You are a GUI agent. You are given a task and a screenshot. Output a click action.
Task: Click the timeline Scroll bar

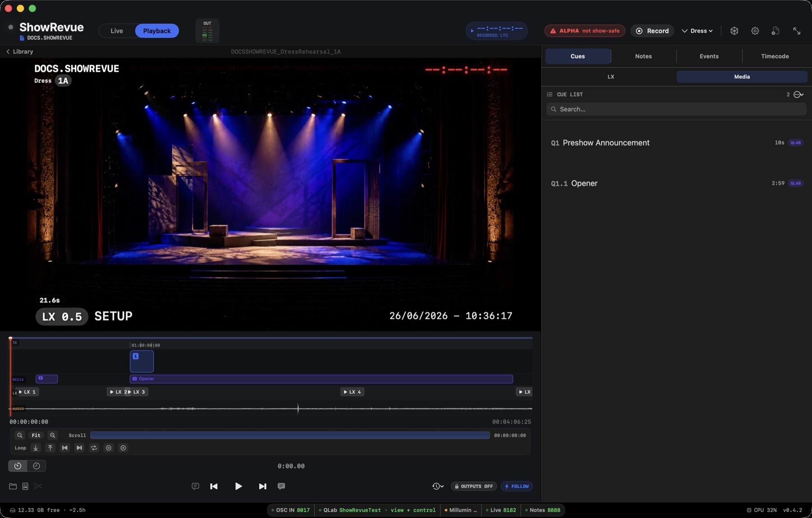290,435
